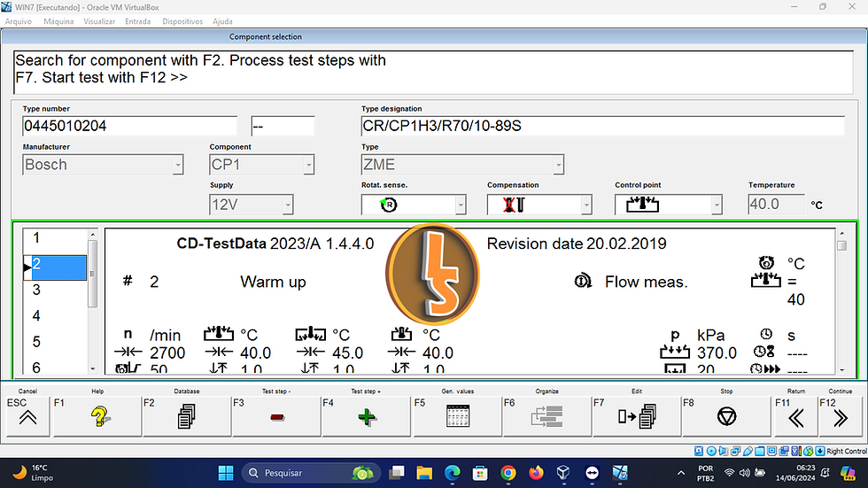The width and height of the screenshot is (868, 488).
Task: Click the VirtualBox keyboard capture arrow icon
Action: [820, 451]
